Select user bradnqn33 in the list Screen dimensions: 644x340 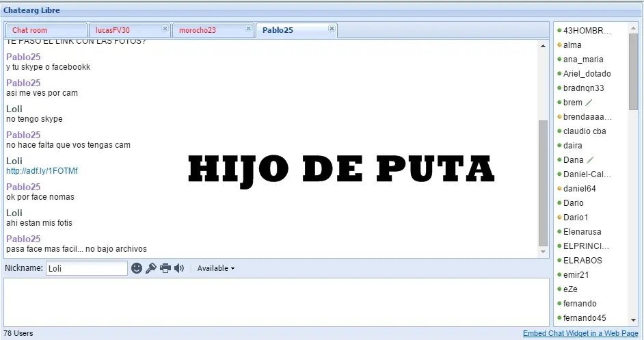click(x=584, y=88)
